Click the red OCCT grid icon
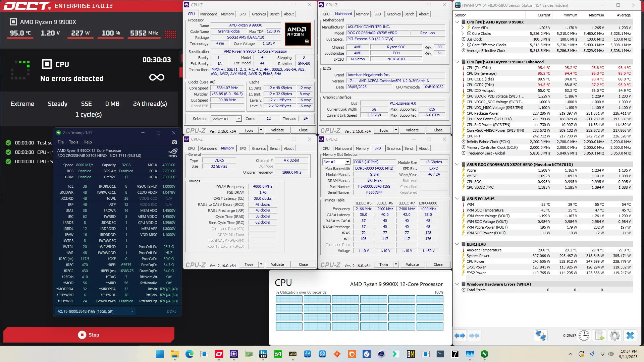This screenshot has width=644, height=362. point(170,34)
